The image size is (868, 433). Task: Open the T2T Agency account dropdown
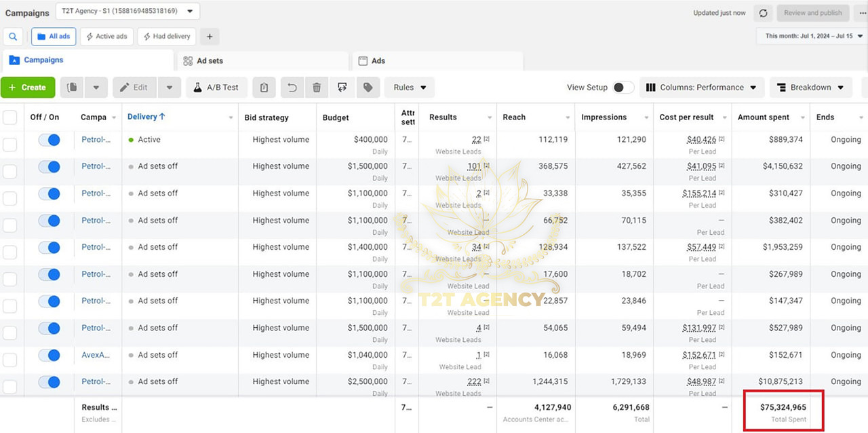tap(127, 12)
